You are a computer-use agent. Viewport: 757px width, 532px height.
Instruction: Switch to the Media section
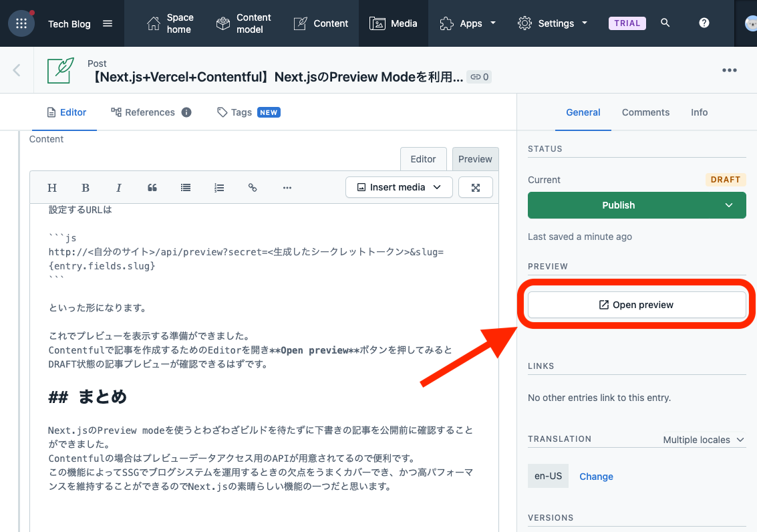click(x=393, y=23)
